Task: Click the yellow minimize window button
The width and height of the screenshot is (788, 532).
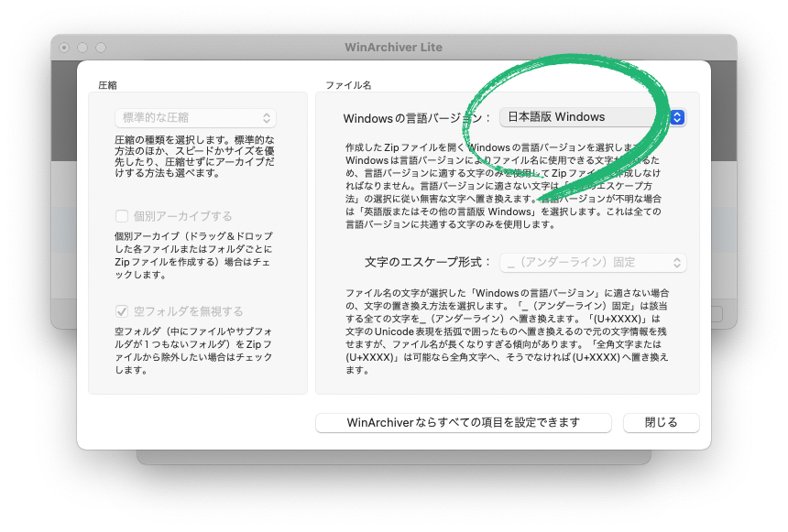Action: [82, 48]
